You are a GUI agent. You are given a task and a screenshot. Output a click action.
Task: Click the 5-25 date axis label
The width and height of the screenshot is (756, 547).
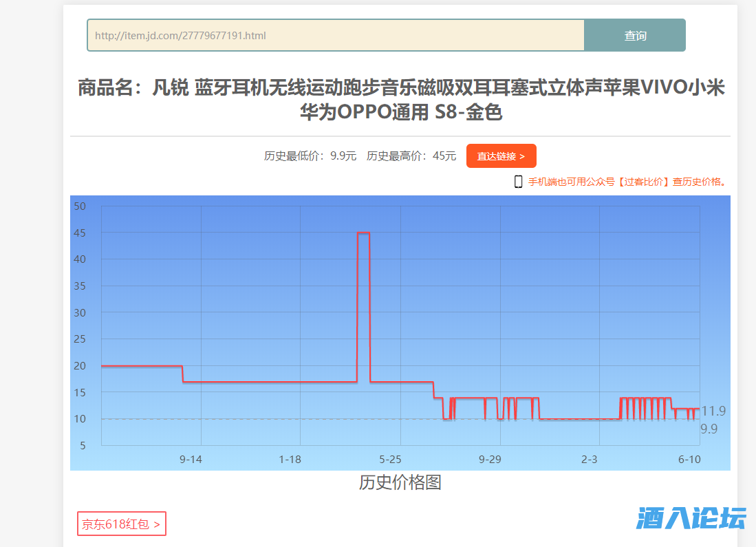[390, 460]
